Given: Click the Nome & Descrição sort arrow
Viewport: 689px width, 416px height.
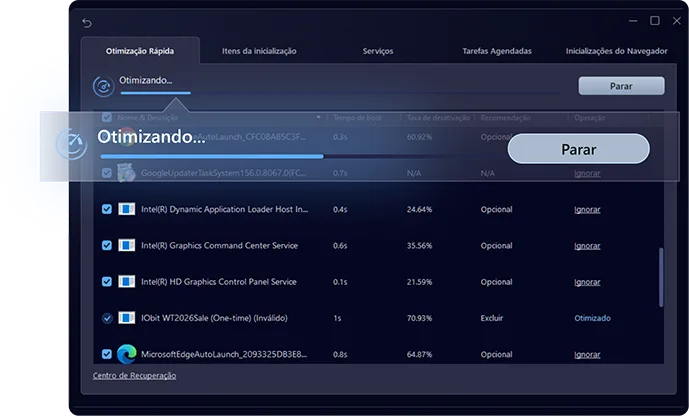Looking at the screenshot, I should 319,118.
